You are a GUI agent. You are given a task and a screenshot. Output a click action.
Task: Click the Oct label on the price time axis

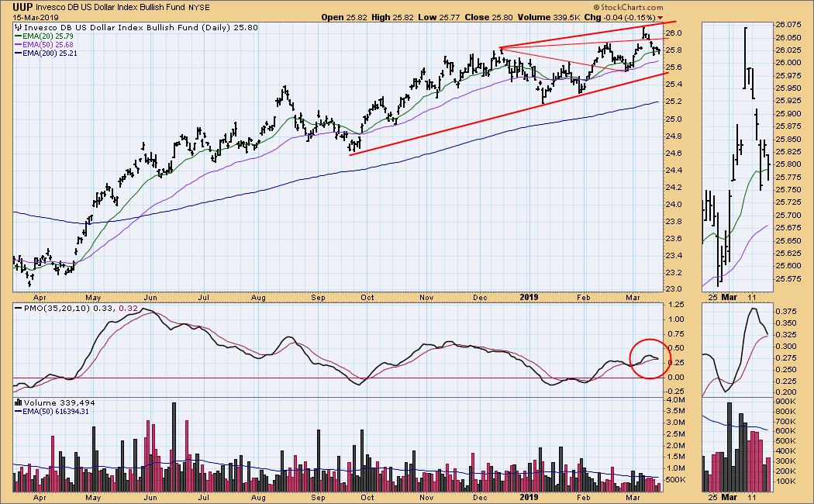[367, 296]
